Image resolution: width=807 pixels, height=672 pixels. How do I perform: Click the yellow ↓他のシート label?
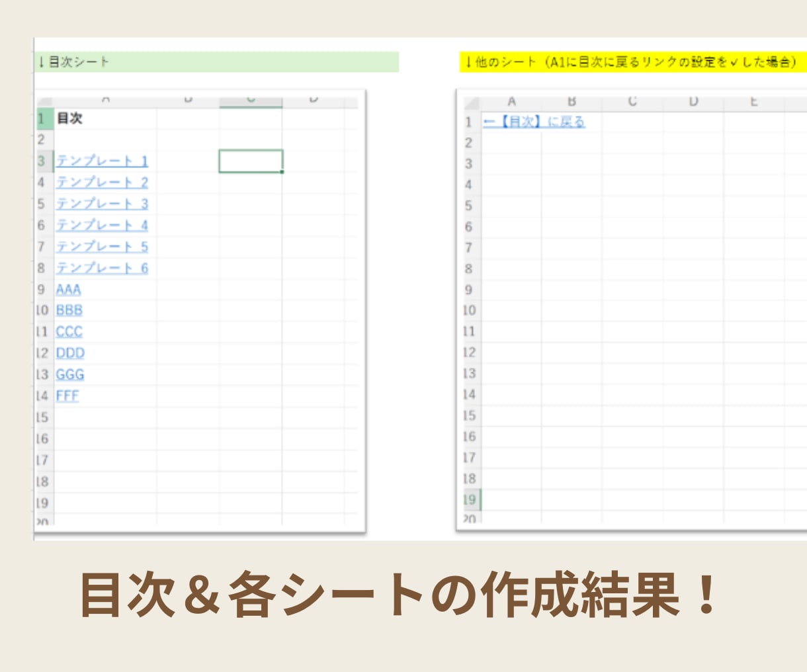(633, 62)
